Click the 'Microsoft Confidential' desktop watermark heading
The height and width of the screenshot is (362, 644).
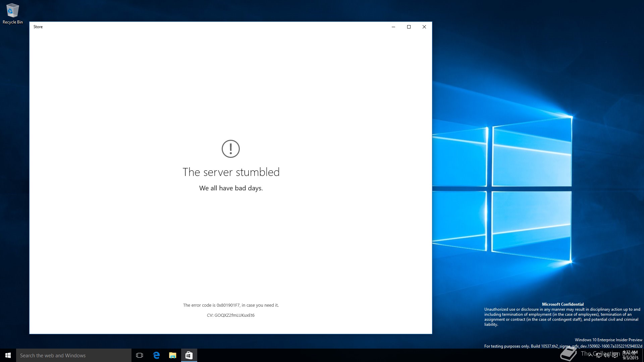[x=563, y=304]
